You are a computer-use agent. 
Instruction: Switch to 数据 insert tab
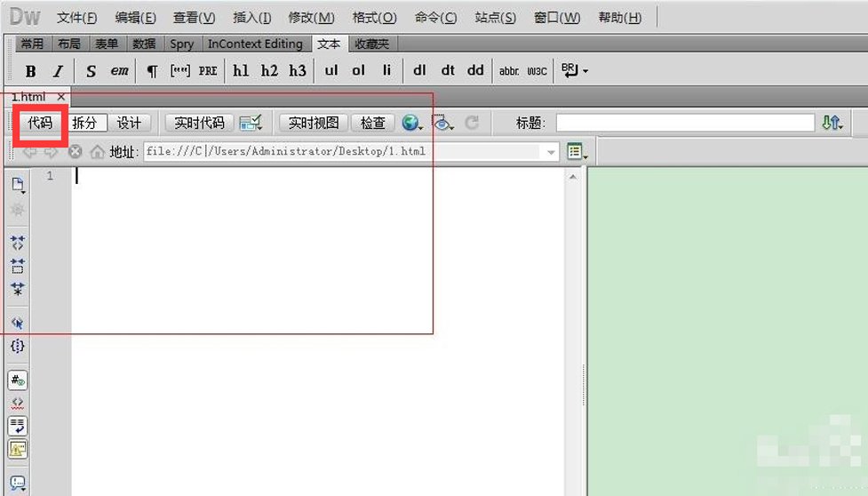click(144, 44)
